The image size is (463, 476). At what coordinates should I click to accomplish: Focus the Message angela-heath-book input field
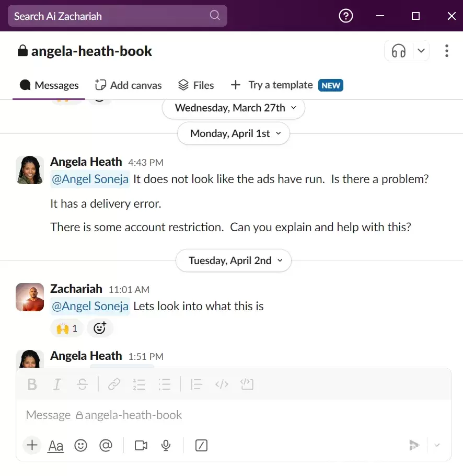pyautogui.click(x=234, y=415)
